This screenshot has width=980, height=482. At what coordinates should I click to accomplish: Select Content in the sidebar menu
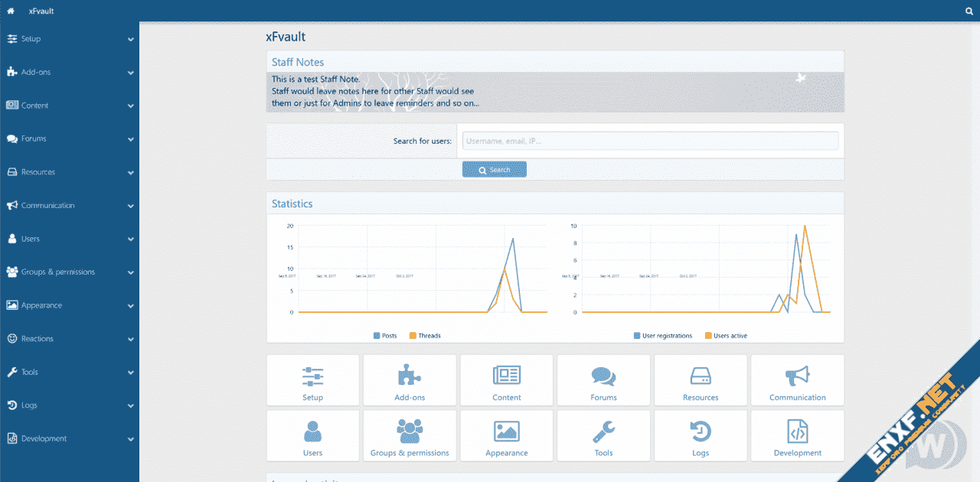[34, 106]
